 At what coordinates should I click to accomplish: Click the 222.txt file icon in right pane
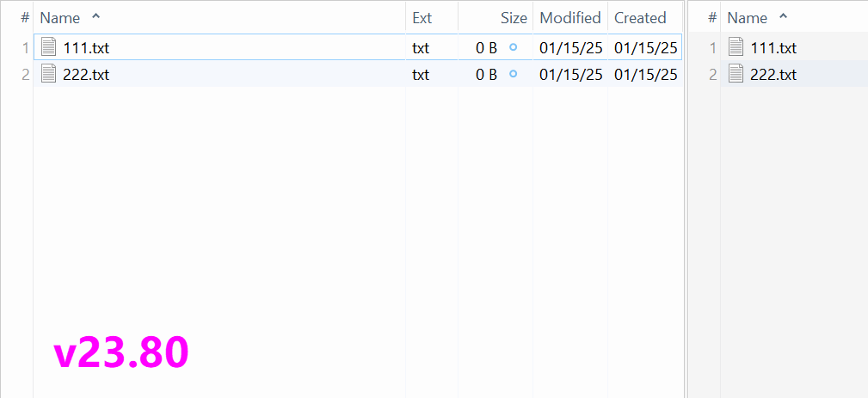(736, 75)
